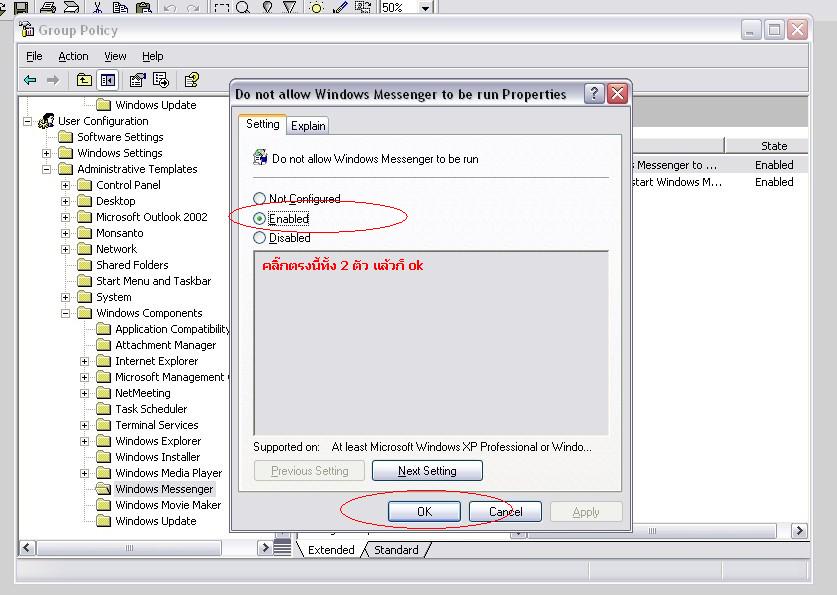Expand the Internet Explorer node
Image resolution: width=837 pixels, height=595 pixels.
(84, 361)
